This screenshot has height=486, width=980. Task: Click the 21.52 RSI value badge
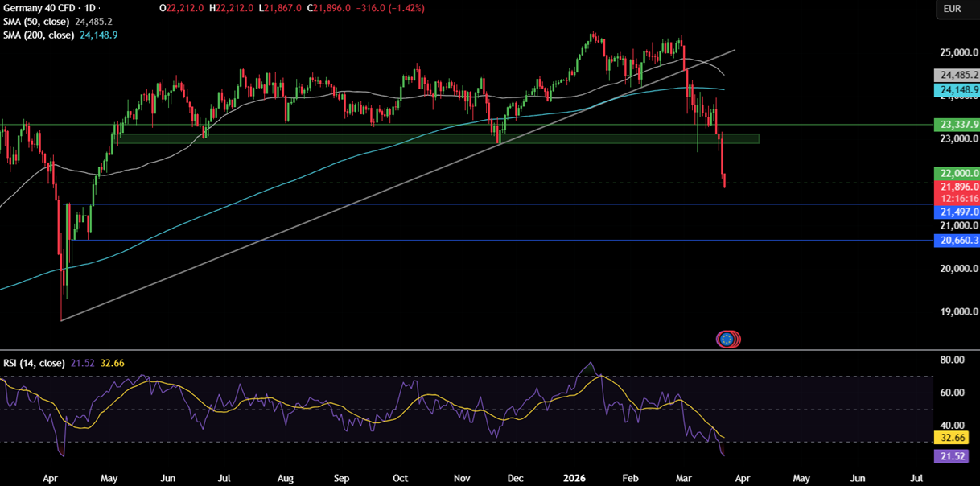pos(952,456)
